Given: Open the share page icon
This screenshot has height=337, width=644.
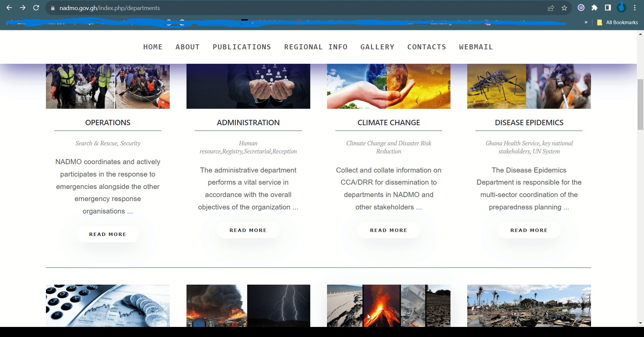Looking at the screenshot, I should coord(551,8).
